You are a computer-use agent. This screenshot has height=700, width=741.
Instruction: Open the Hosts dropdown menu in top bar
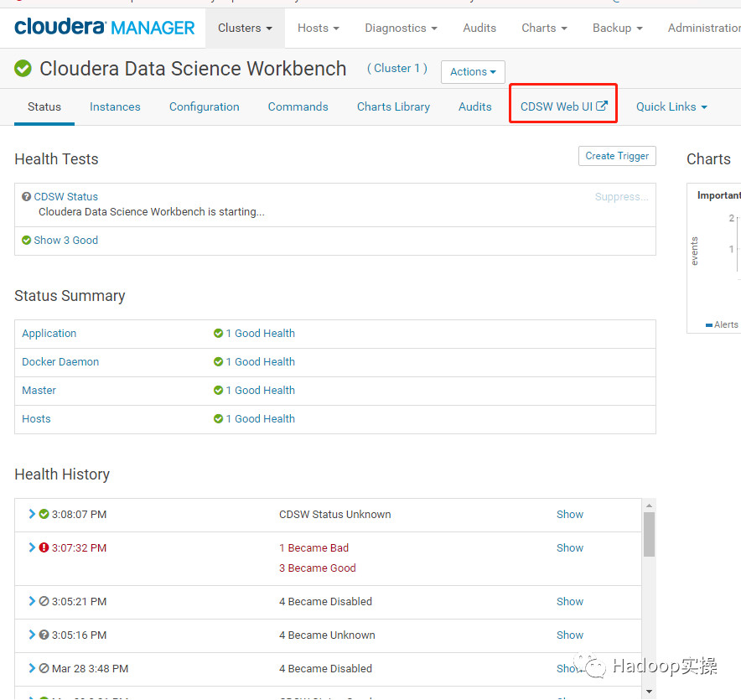point(318,28)
